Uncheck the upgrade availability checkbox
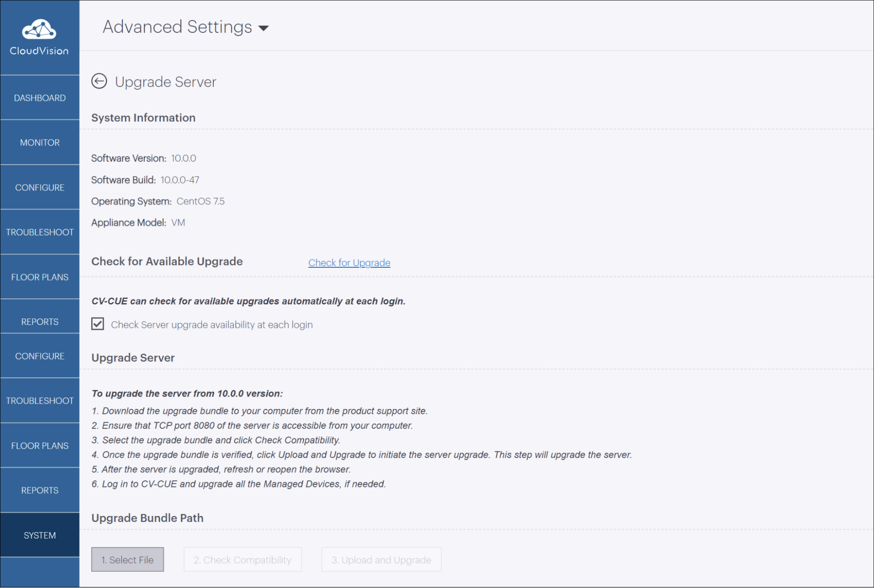Image resolution: width=874 pixels, height=588 pixels. pyautogui.click(x=97, y=324)
